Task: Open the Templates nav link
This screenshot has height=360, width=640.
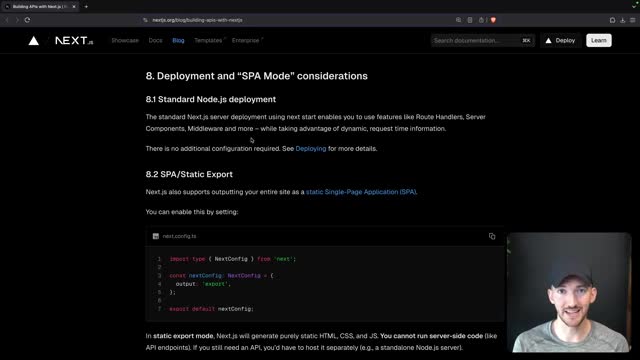Action: pyautogui.click(x=209, y=40)
